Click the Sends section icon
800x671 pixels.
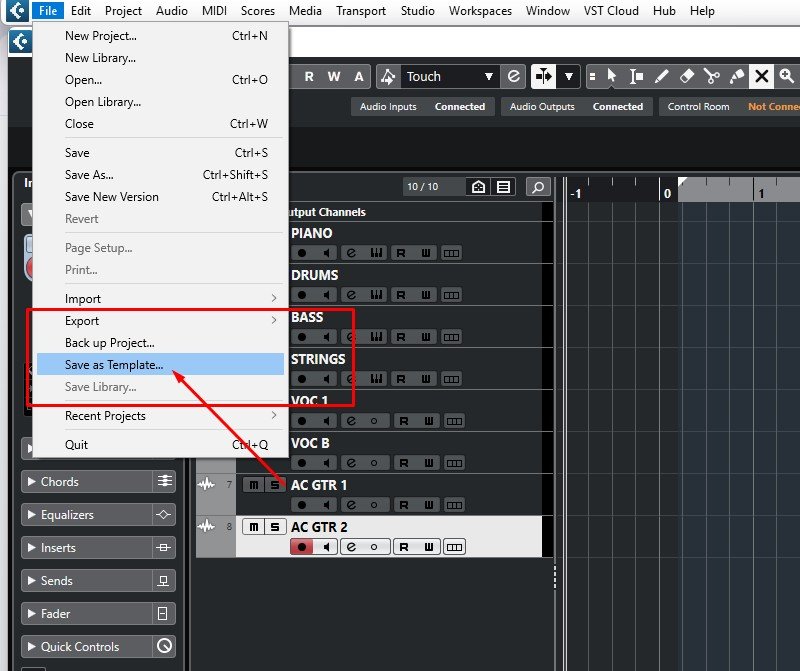coord(164,580)
